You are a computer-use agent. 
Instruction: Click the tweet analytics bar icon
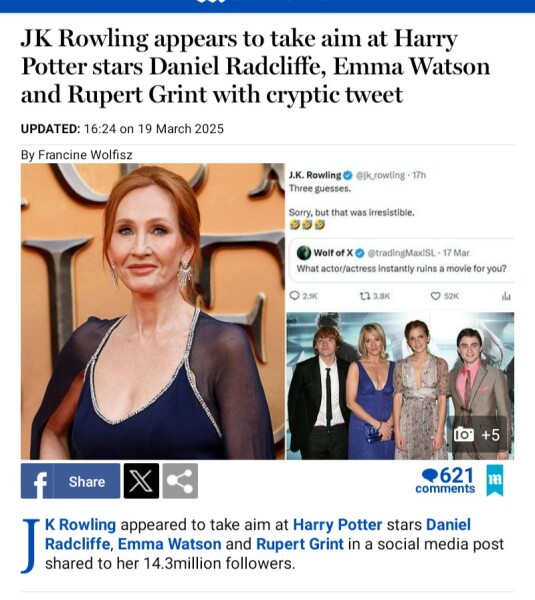coord(506,296)
